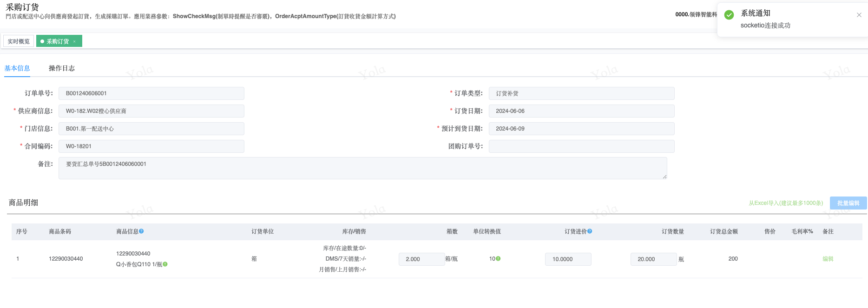Open 预计到货日期 picker 2024-06-09
868x308 pixels.
(581, 129)
